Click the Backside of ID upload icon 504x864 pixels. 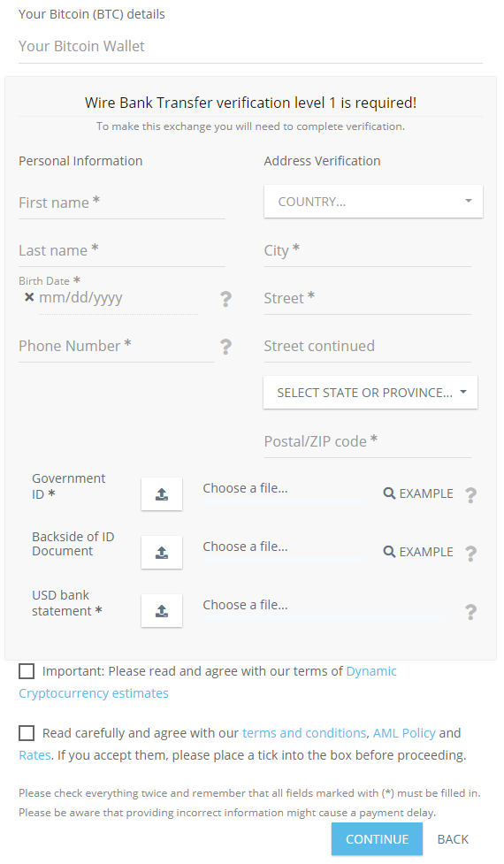point(162,552)
